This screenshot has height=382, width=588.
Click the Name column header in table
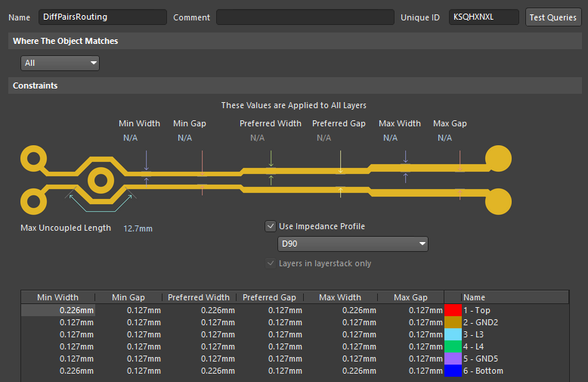tap(474, 297)
